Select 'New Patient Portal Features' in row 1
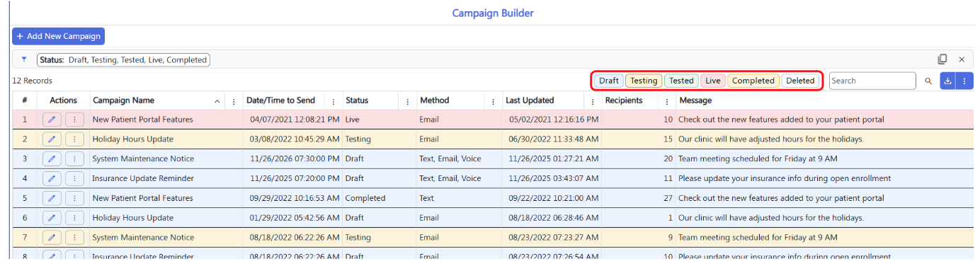The width and height of the screenshot is (980, 261). point(143,120)
